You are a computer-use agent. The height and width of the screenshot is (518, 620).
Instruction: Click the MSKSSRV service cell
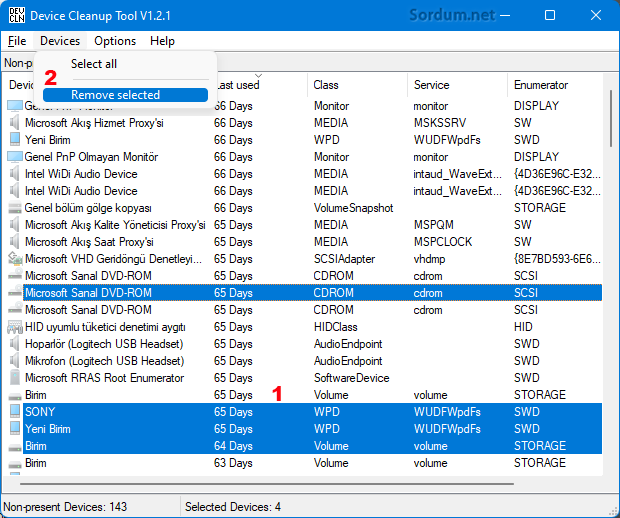click(440, 123)
